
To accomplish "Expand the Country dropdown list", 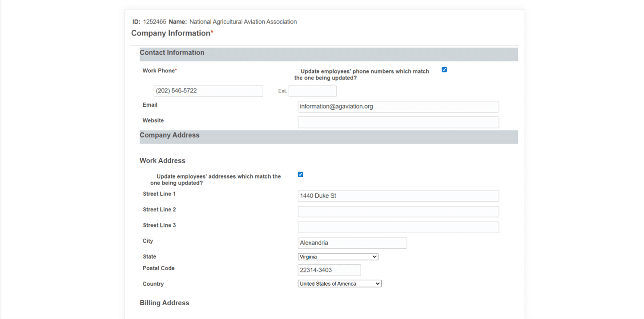I will coord(339,284).
